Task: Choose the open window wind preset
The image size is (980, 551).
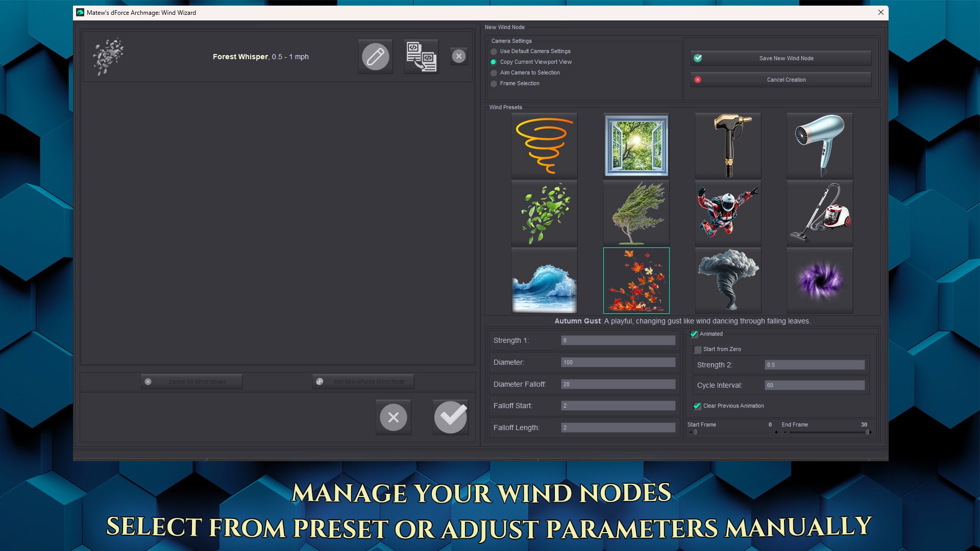Action: click(636, 146)
